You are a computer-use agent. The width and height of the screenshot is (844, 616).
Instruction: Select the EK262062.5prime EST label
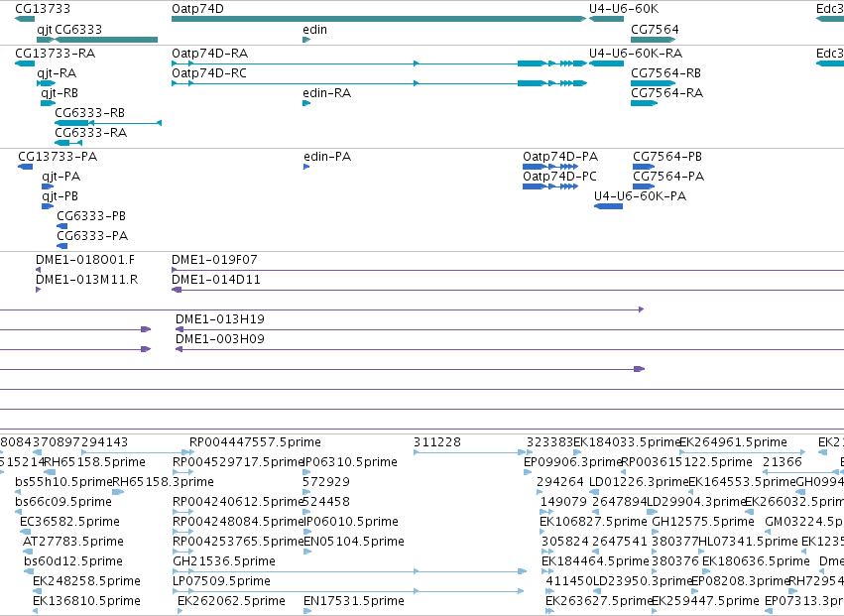(x=231, y=602)
